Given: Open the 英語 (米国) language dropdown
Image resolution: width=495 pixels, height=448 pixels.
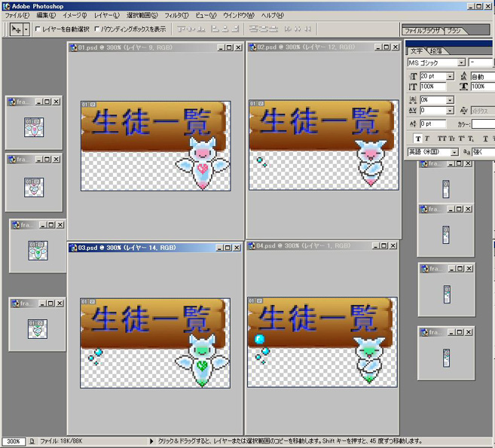Looking at the screenshot, I should [454, 152].
